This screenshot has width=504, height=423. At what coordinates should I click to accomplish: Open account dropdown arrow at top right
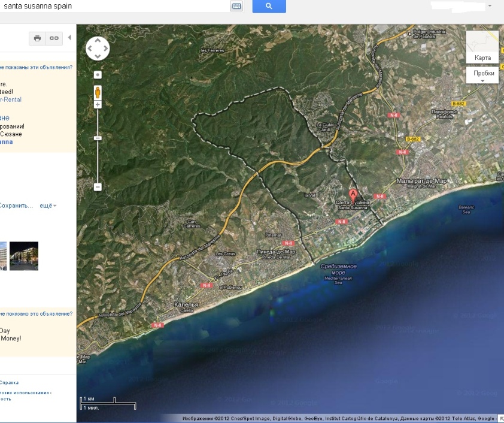click(x=490, y=5)
